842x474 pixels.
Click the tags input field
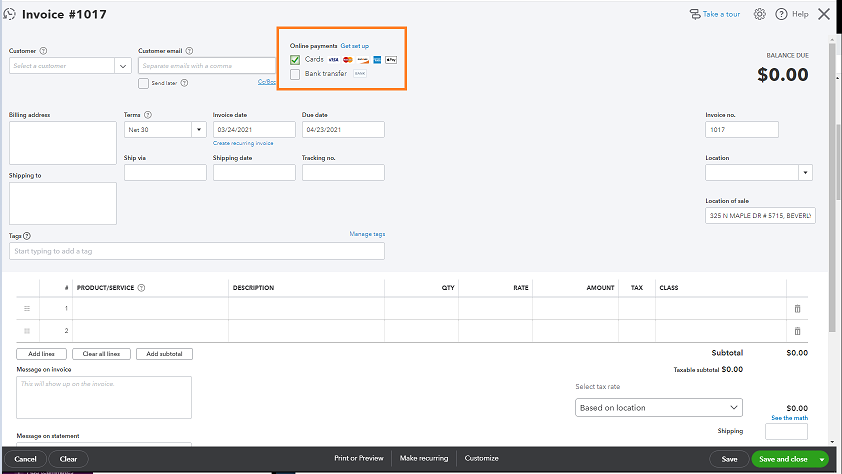pyautogui.click(x=197, y=251)
